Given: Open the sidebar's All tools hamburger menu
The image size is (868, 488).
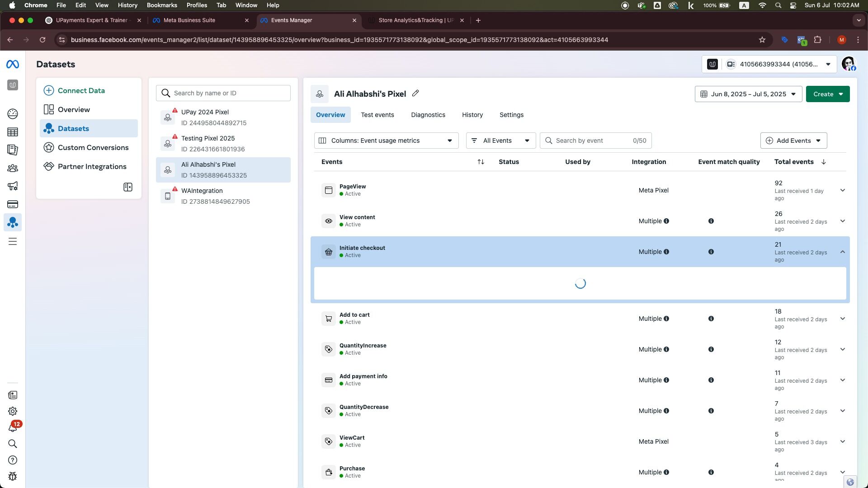Looking at the screenshot, I should pyautogui.click(x=13, y=242).
